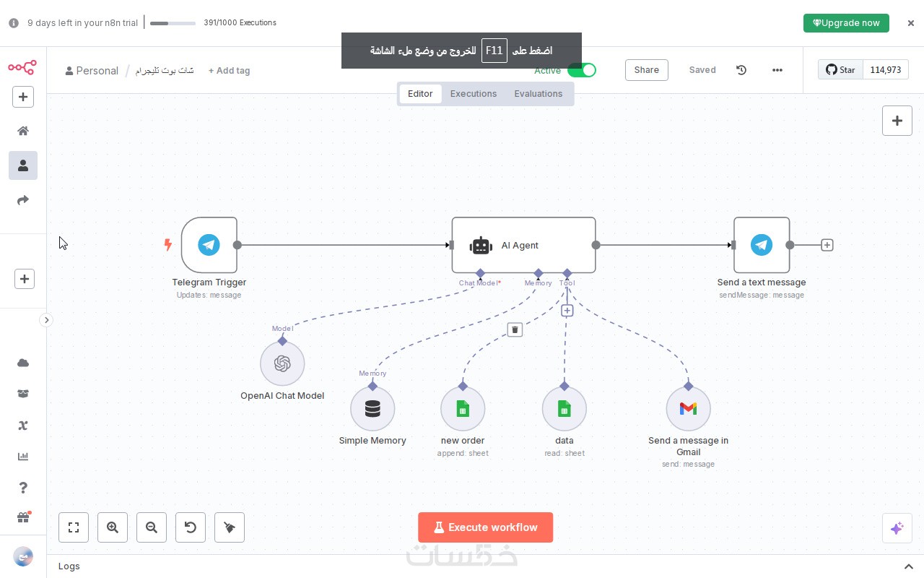Open nodes panel with top-right plus button
Screen dimensions: 924x578
point(897,121)
